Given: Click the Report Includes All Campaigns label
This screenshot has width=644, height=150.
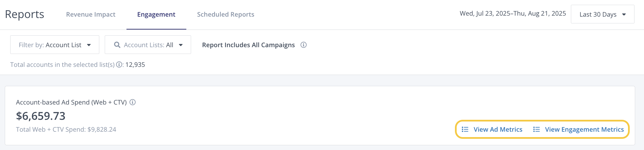Looking at the screenshot, I should tap(248, 45).
